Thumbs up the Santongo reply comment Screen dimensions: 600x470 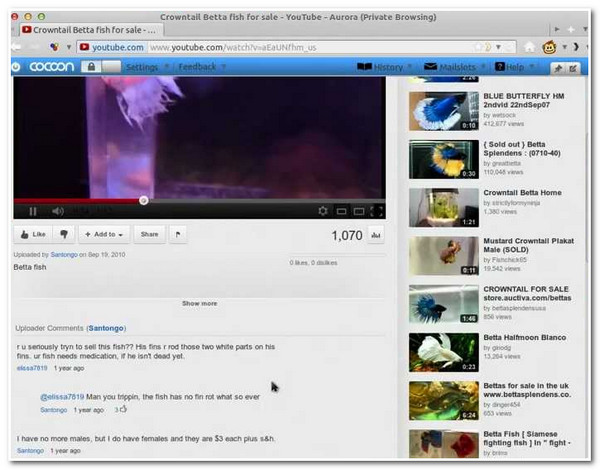tap(123, 409)
